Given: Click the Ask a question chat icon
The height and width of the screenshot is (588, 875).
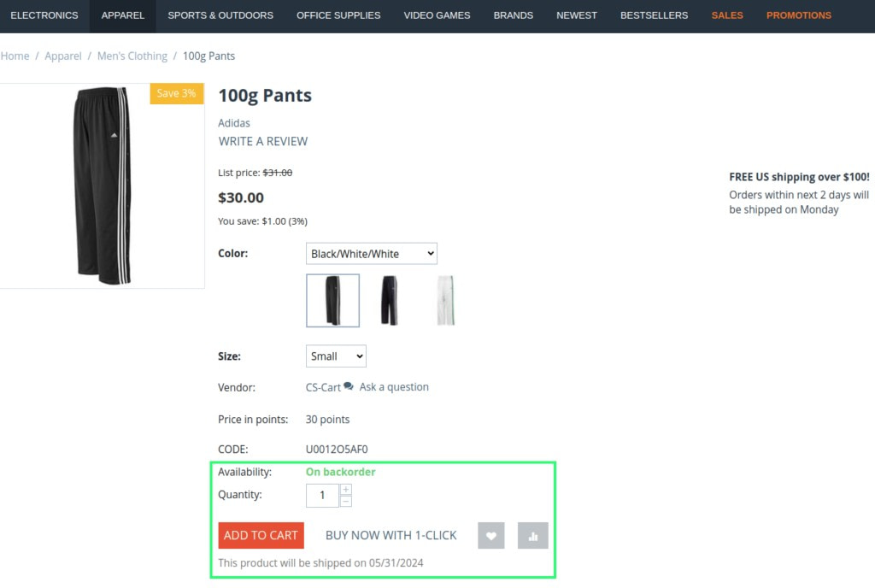Looking at the screenshot, I should click(349, 387).
